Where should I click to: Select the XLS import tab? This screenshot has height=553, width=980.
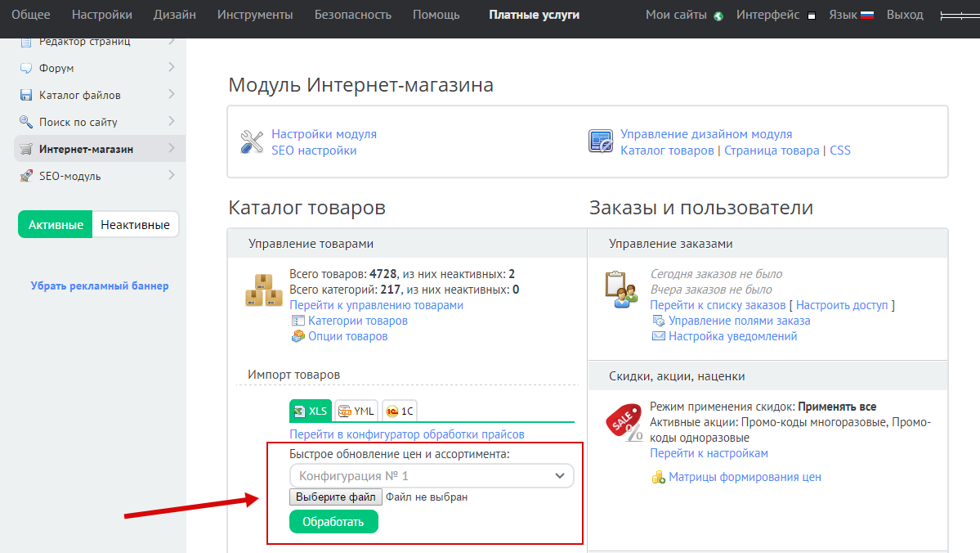pos(311,411)
